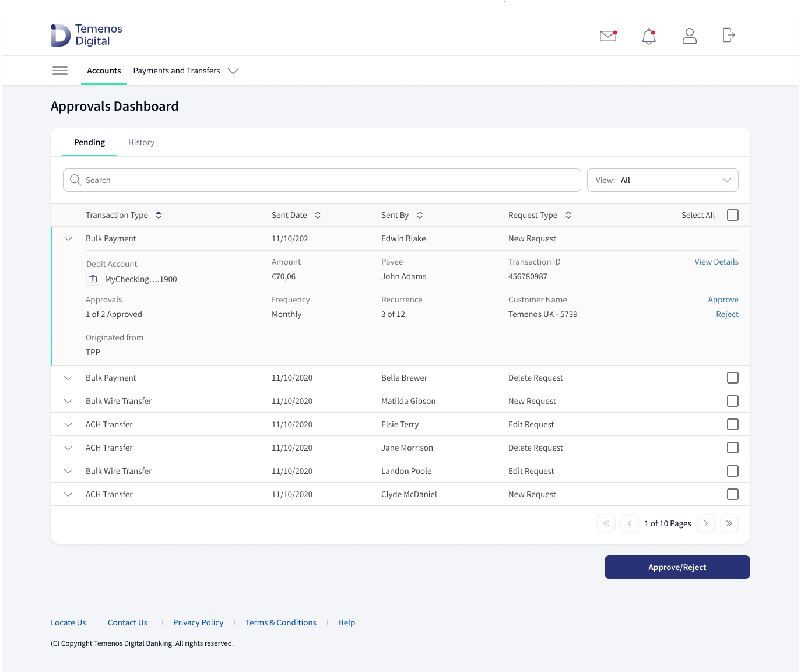
Task: Click the View Details link
Action: pyautogui.click(x=716, y=262)
